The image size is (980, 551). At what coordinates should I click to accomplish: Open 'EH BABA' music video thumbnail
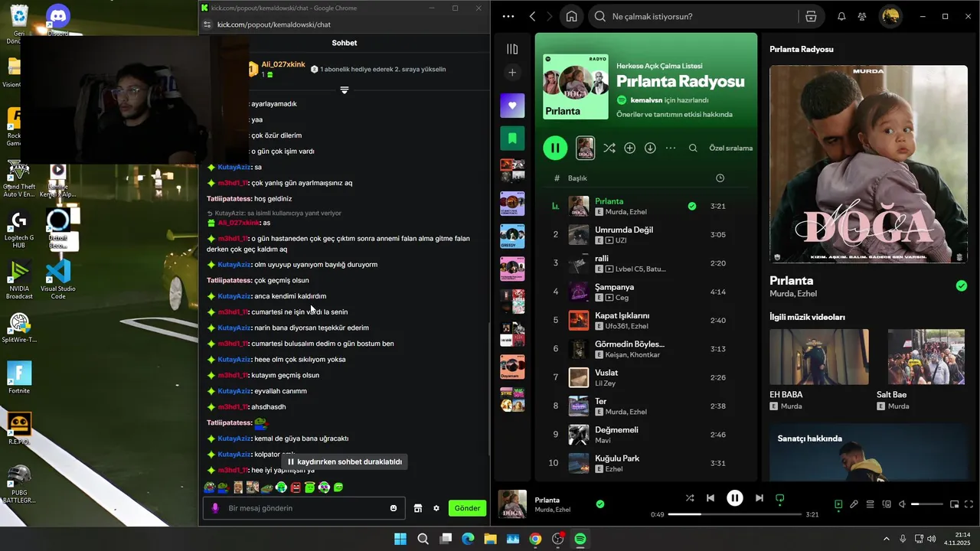[x=819, y=357]
